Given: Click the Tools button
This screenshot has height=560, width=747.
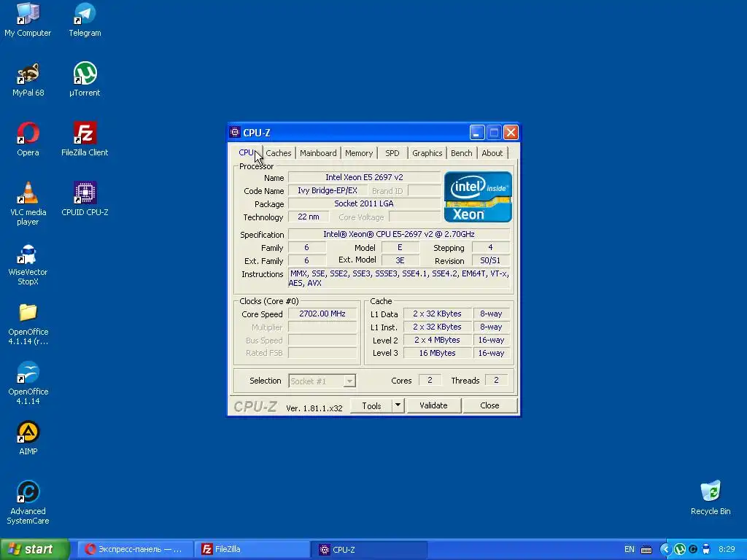Looking at the screenshot, I should pos(371,405).
